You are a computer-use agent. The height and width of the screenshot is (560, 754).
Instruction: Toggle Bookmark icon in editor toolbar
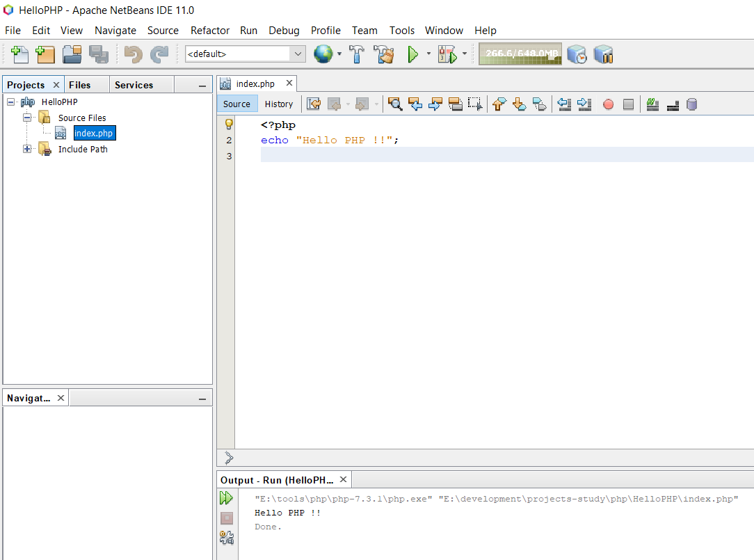pos(540,104)
